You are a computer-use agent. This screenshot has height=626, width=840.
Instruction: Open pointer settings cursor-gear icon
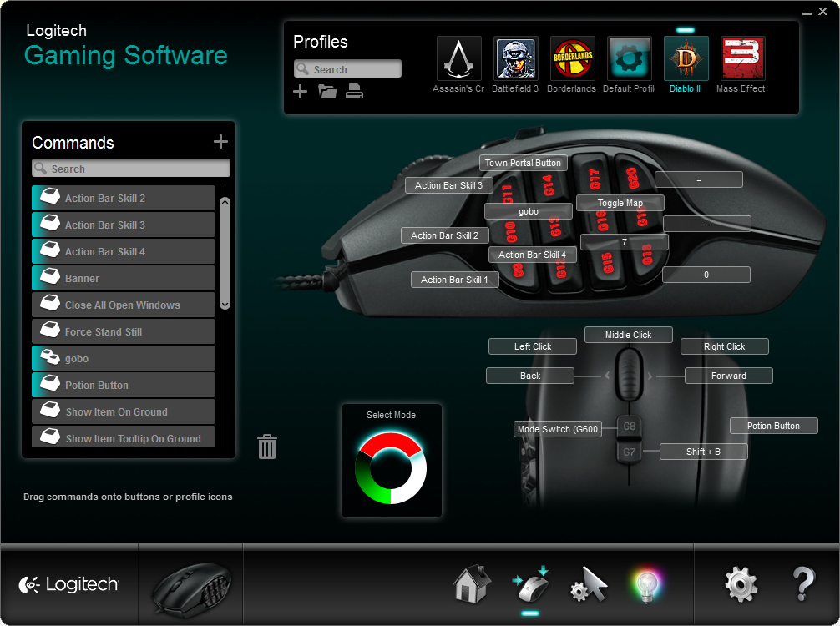pos(589,584)
